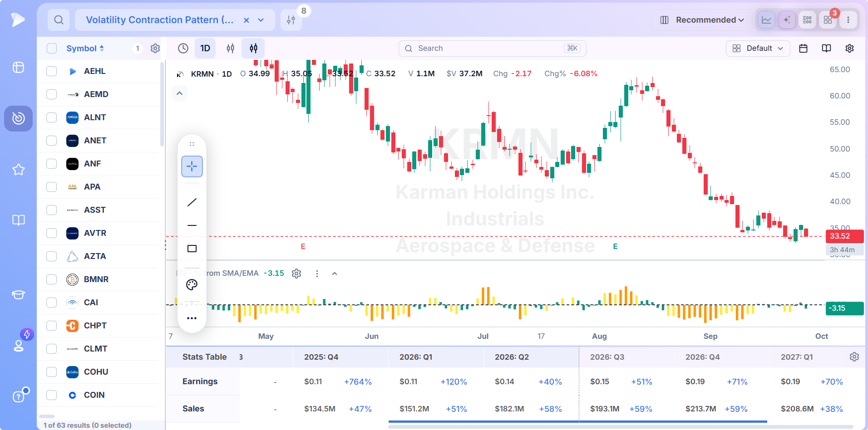The width and height of the screenshot is (868, 430).
Task: Open chart settings gear at top right
Action: coord(849,49)
